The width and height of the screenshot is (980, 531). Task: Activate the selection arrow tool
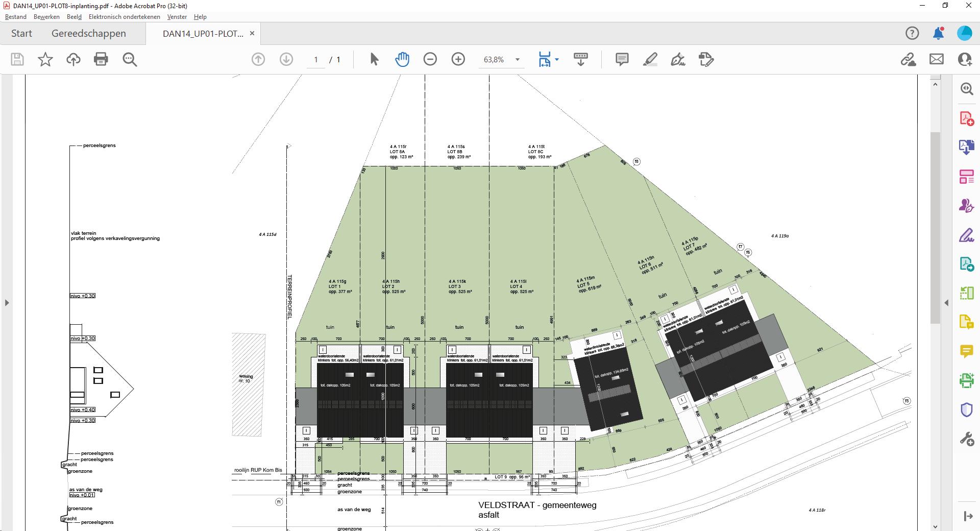coord(374,59)
